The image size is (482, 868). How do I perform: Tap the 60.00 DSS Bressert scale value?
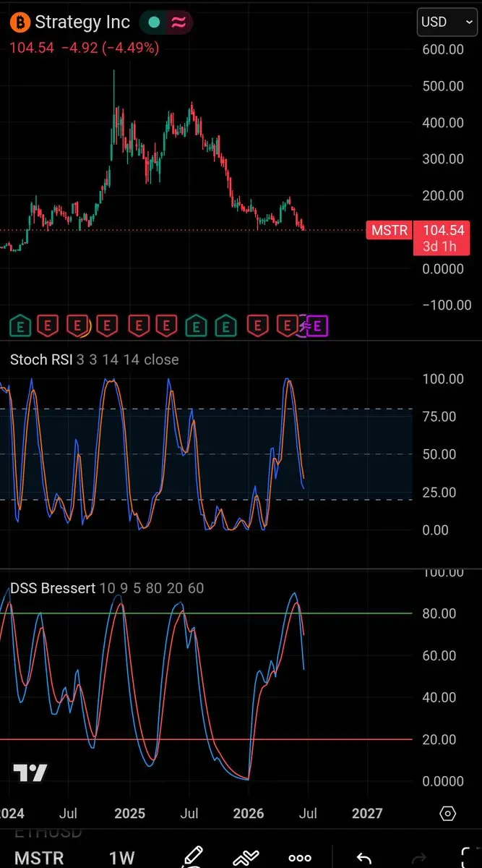(439, 655)
